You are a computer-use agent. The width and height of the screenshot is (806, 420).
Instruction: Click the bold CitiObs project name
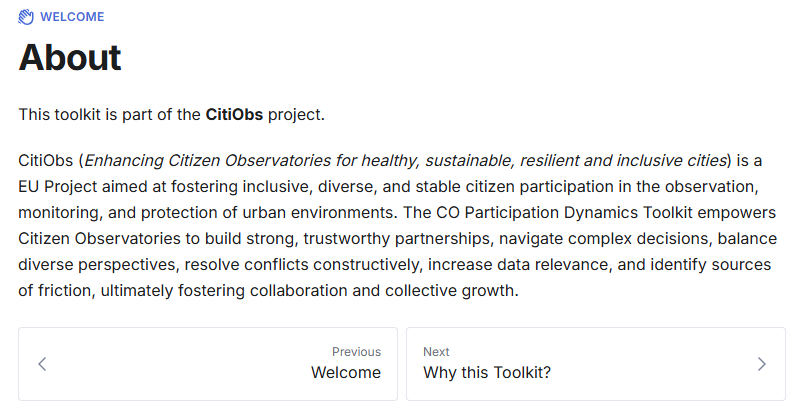point(234,114)
